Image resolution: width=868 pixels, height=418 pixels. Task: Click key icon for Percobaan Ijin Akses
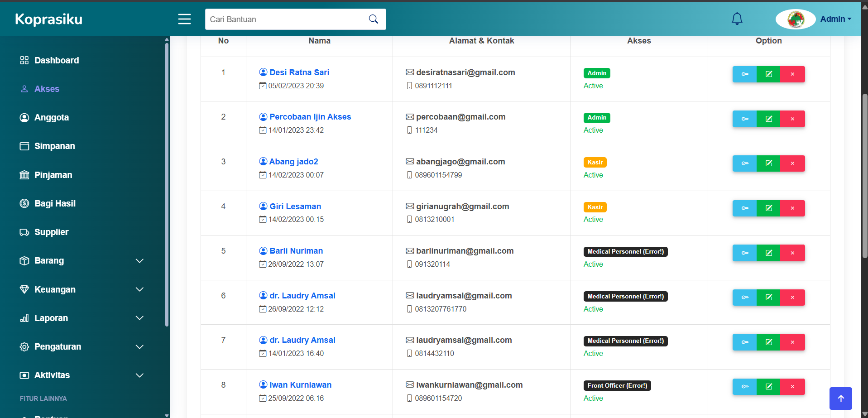click(744, 119)
